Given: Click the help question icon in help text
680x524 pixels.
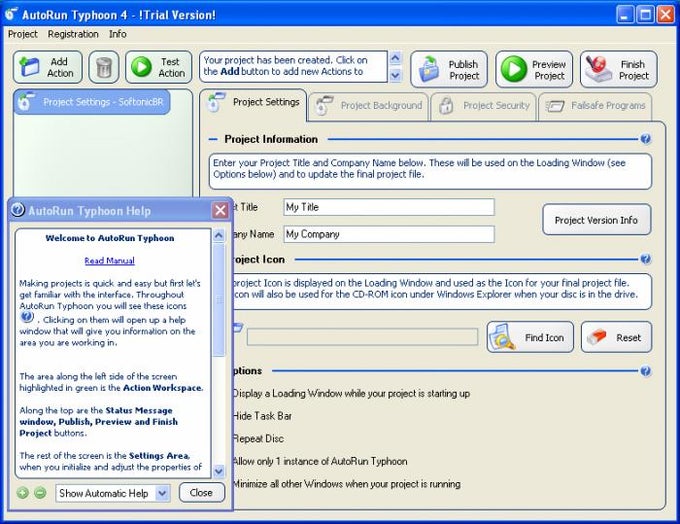Looking at the screenshot, I should (x=26, y=317).
